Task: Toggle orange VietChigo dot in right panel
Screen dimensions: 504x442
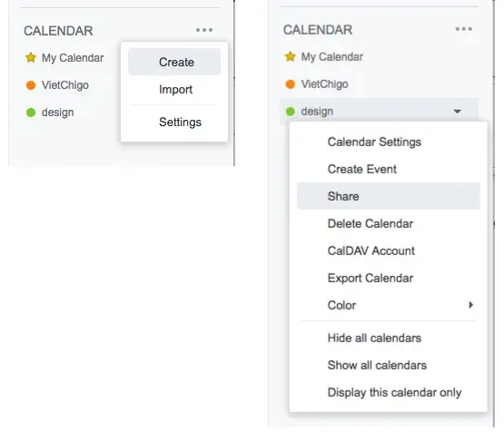Action: point(291,84)
